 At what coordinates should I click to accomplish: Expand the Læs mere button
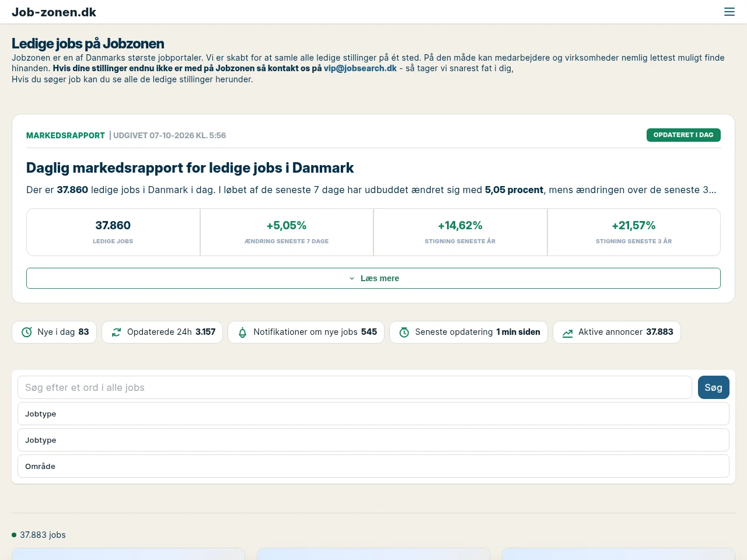coord(373,278)
